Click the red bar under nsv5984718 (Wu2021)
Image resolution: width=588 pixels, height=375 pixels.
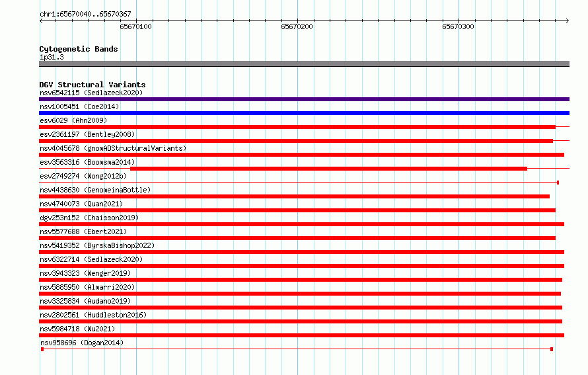click(x=301, y=335)
